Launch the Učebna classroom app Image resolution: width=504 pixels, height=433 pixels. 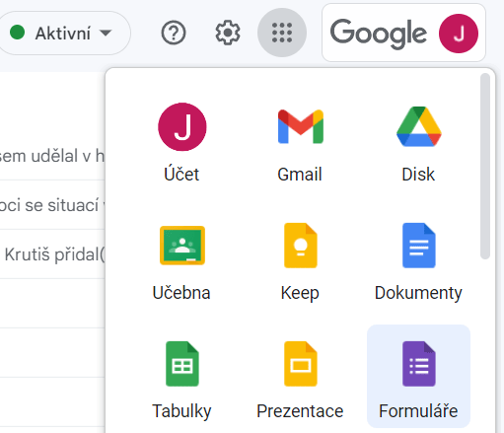(181, 262)
